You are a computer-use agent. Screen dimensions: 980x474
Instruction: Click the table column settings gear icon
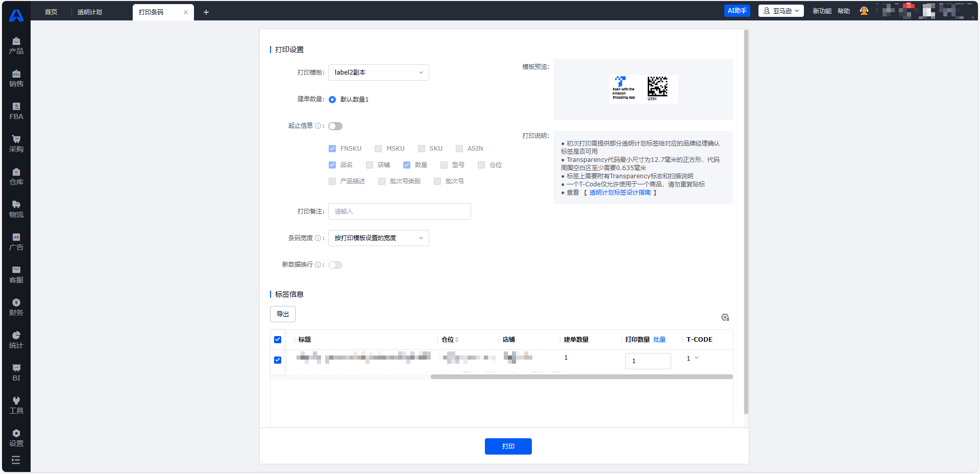coord(725,317)
